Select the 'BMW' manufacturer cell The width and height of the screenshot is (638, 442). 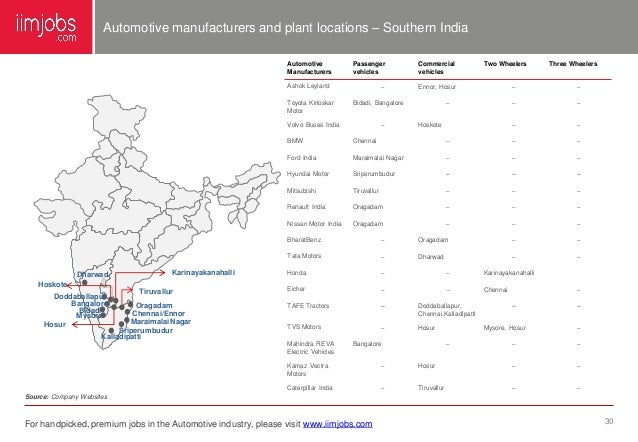pyautogui.click(x=295, y=141)
